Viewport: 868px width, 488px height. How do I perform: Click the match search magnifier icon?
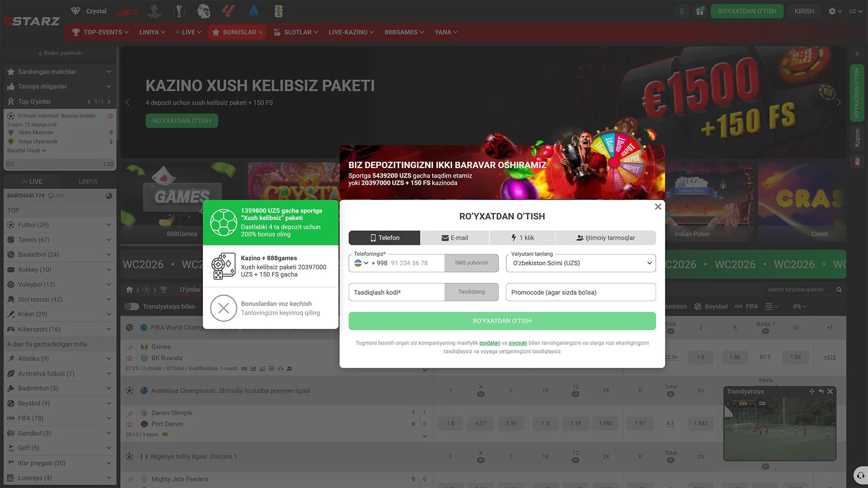point(839,290)
